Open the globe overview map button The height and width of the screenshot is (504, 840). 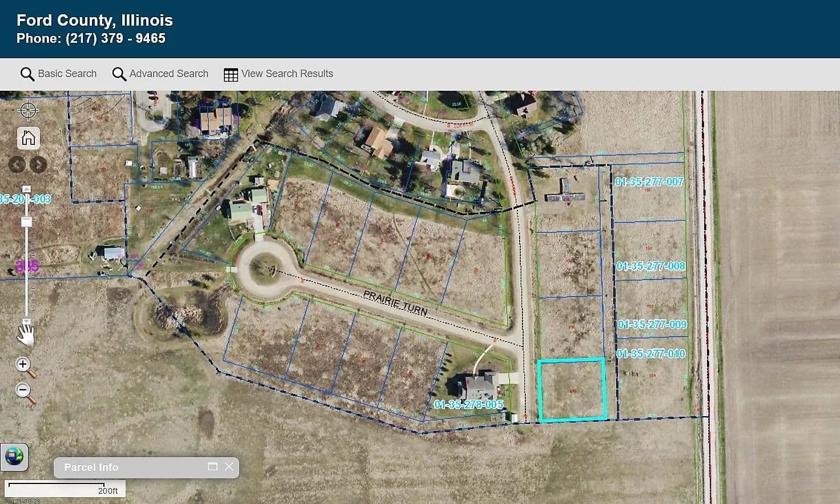14,457
